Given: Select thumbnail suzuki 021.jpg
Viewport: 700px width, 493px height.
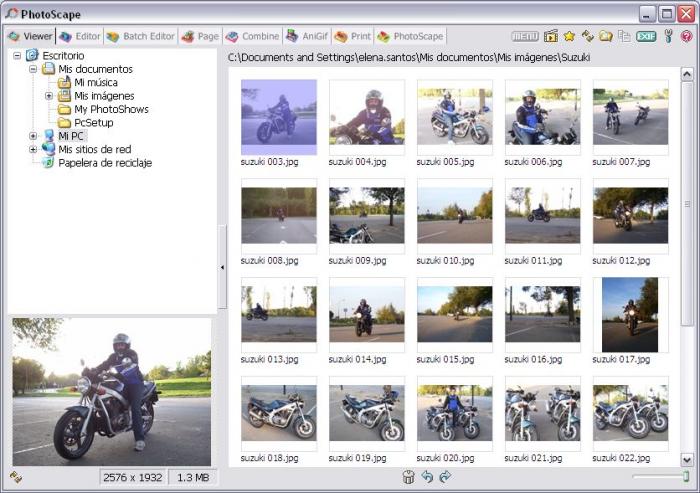Looking at the screenshot, I should point(542,414).
